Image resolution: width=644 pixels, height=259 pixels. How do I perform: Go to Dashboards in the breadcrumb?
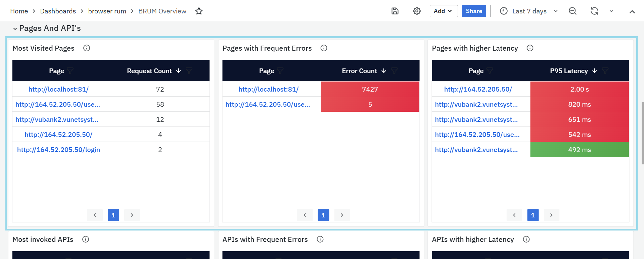click(58, 11)
